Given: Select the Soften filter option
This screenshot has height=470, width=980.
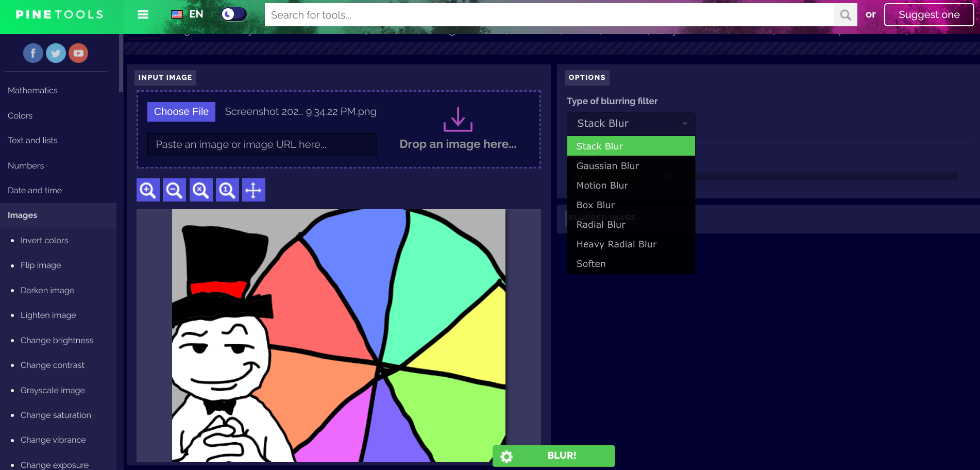Looking at the screenshot, I should (x=631, y=263).
